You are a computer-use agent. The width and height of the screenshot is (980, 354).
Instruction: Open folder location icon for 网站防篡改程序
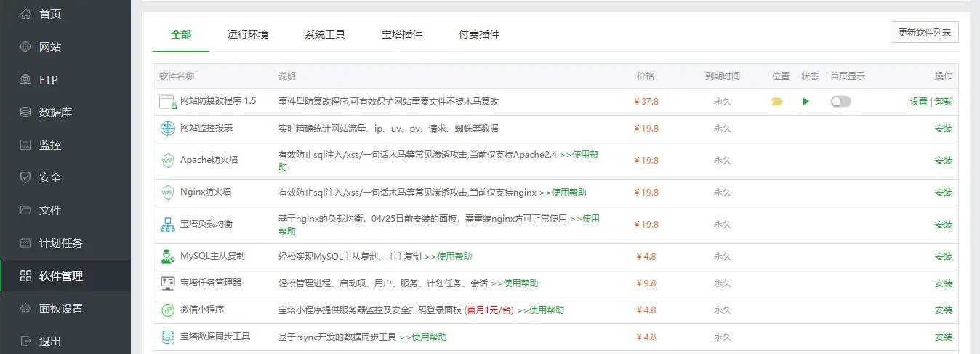pos(777,102)
